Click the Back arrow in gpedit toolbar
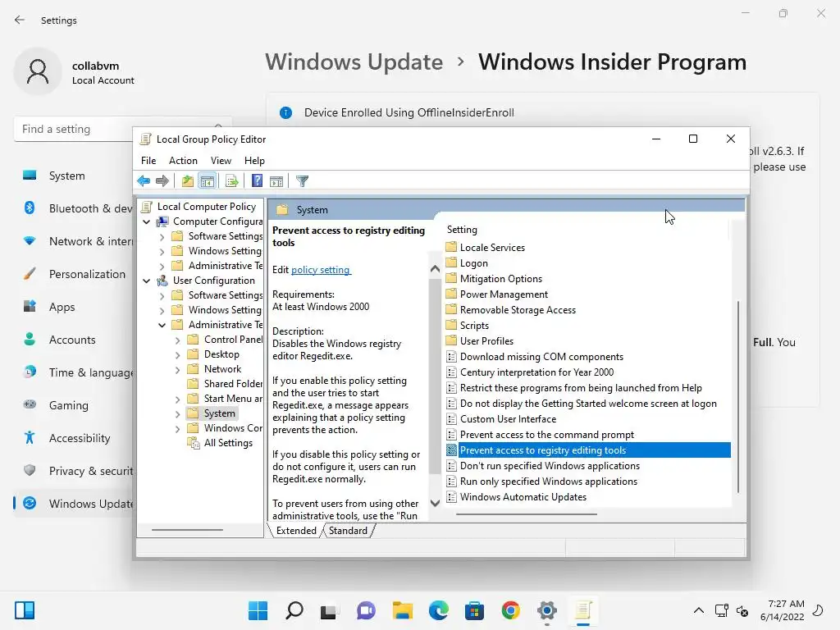This screenshot has height=630, width=840. click(144, 181)
